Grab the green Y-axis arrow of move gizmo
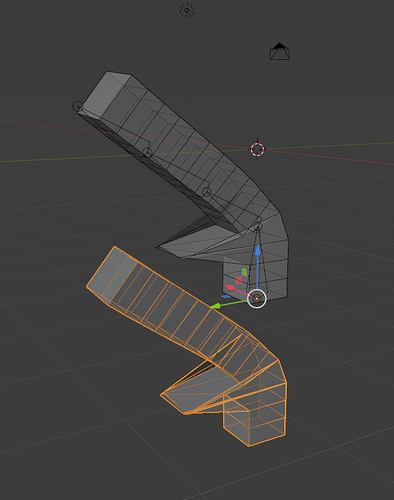Viewport: 394px width, 500px height. (215, 306)
